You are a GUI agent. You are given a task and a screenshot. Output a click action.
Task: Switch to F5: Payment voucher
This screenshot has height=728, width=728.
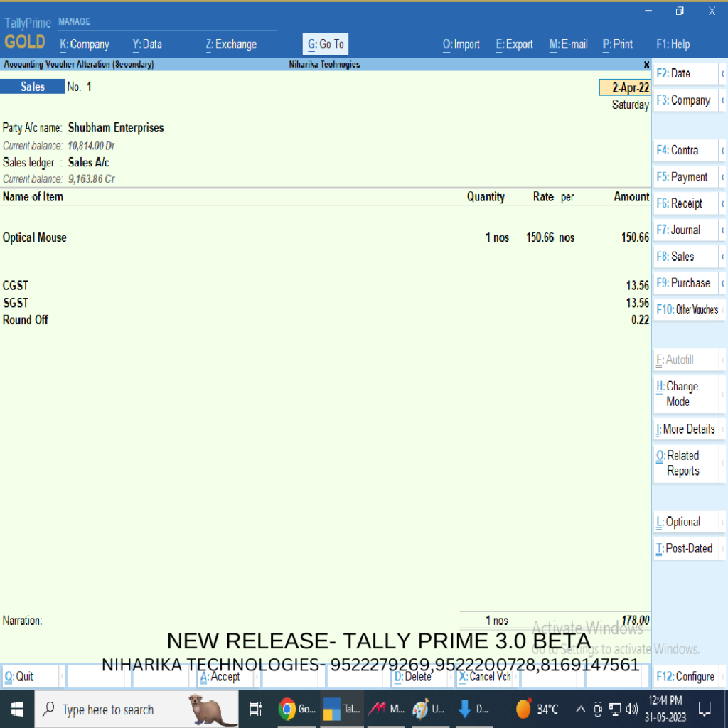(685, 177)
